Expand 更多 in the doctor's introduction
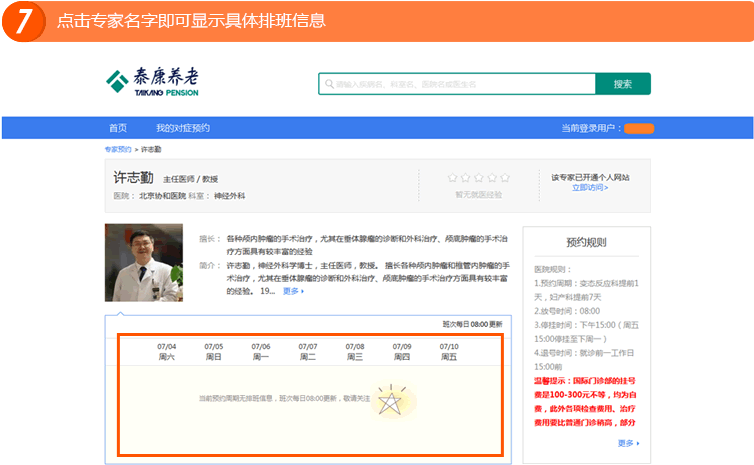The image size is (754, 465). pyautogui.click(x=292, y=291)
